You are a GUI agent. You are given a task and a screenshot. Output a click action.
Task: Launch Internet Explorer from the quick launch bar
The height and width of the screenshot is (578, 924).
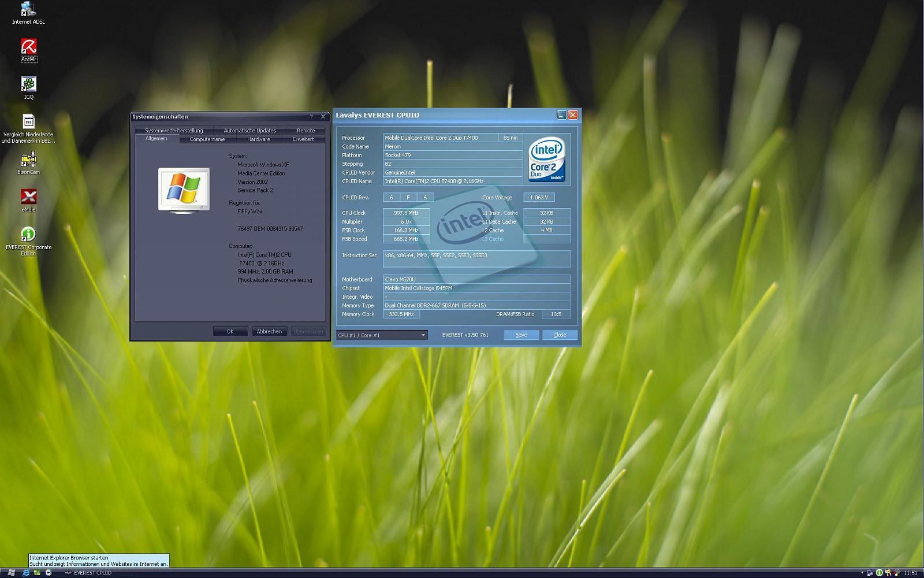(26, 573)
